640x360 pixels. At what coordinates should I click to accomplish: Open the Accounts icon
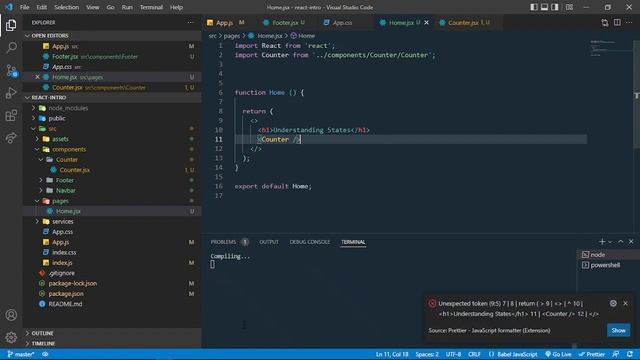pos(11,315)
